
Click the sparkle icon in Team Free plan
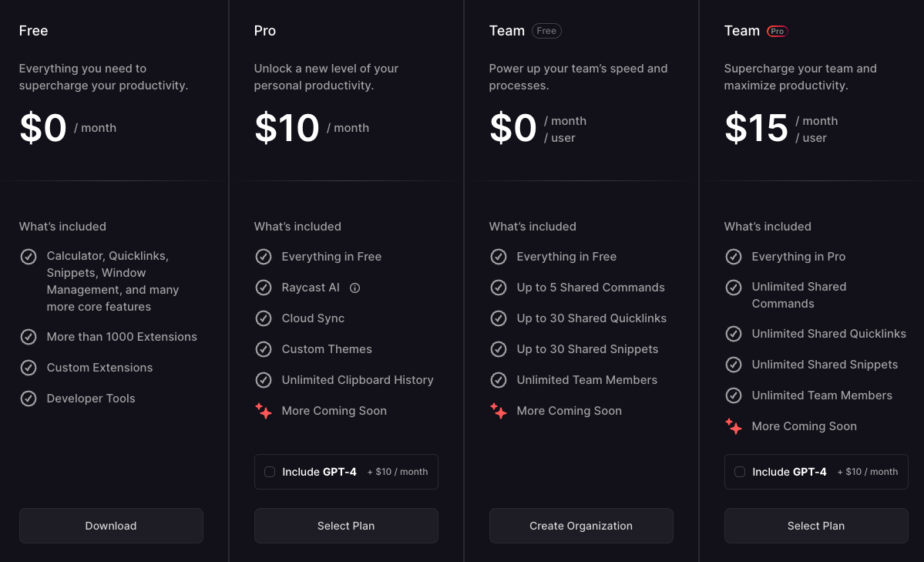[499, 411]
